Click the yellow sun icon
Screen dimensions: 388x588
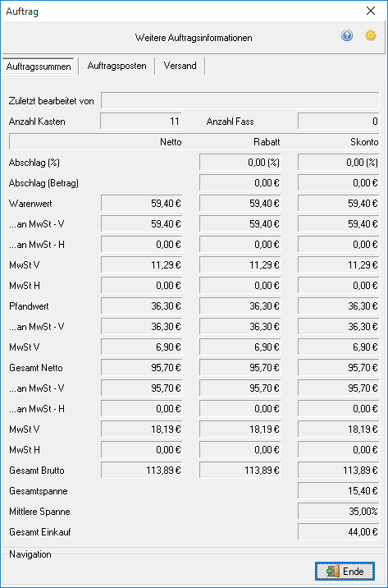(x=371, y=36)
